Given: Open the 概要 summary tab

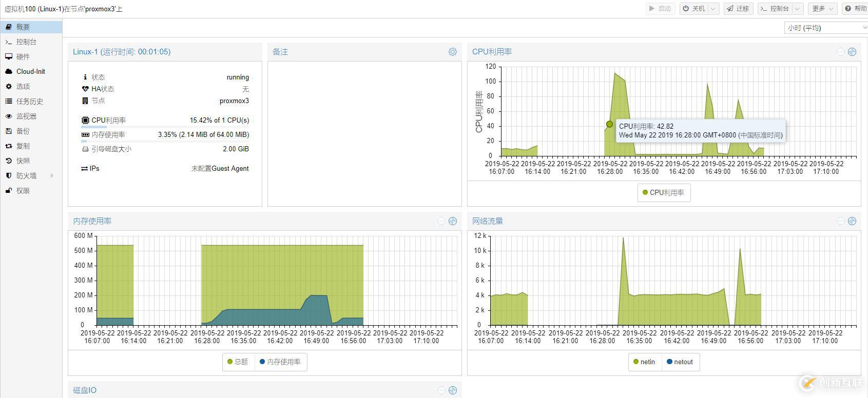Looking at the screenshot, I should coord(31,27).
